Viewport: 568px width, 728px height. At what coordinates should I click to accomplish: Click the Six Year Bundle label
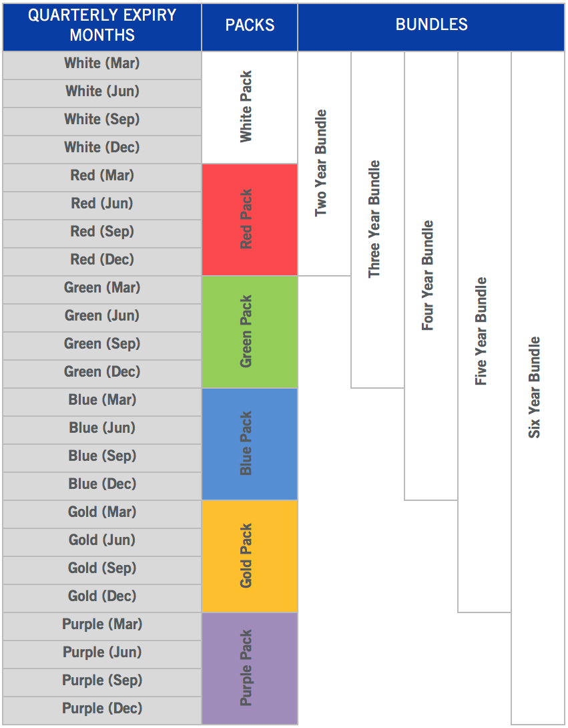(x=535, y=387)
